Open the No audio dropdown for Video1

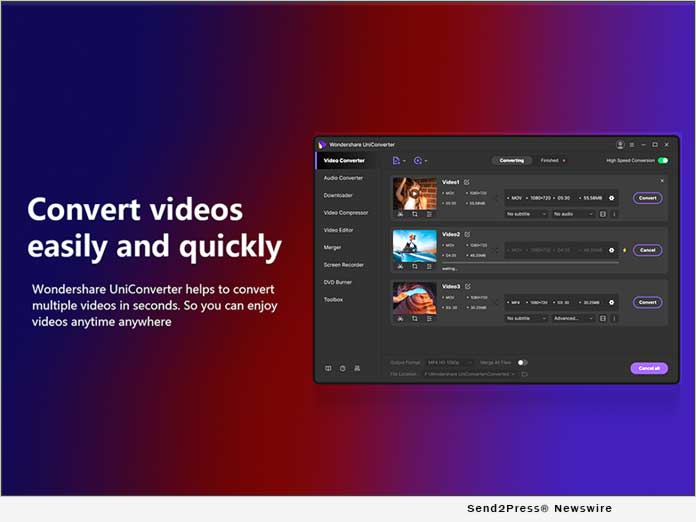(x=573, y=214)
